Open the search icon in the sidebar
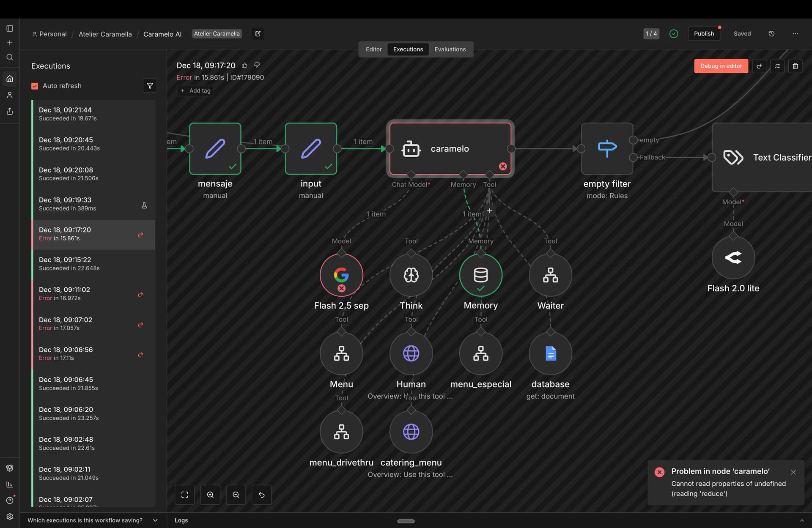 [10, 57]
